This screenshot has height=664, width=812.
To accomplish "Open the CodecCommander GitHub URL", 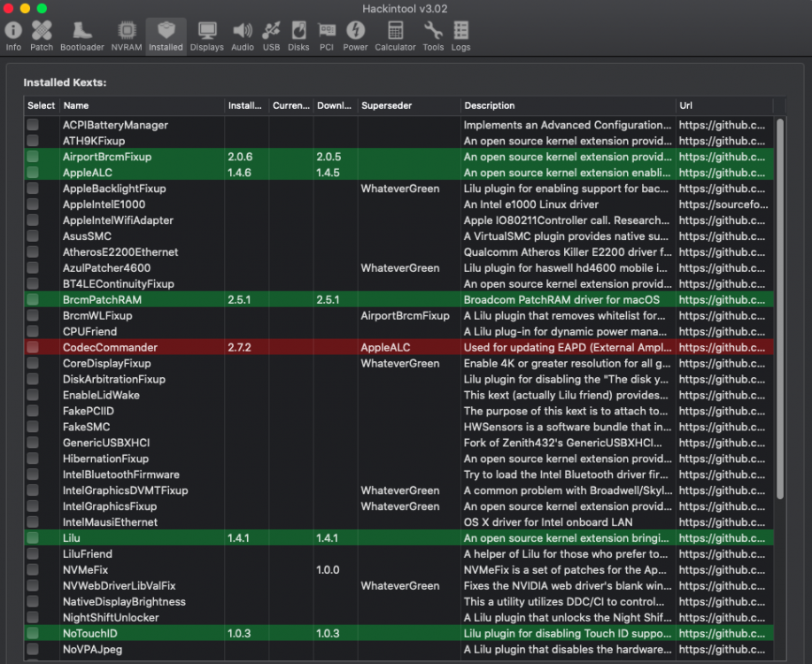I will click(x=722, y=347).
